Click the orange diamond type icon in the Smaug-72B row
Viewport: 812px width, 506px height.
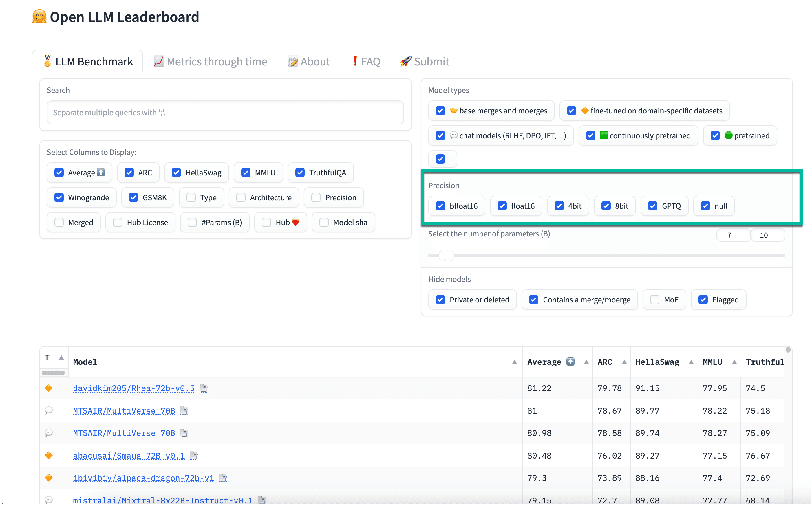[x=49, y=455]
